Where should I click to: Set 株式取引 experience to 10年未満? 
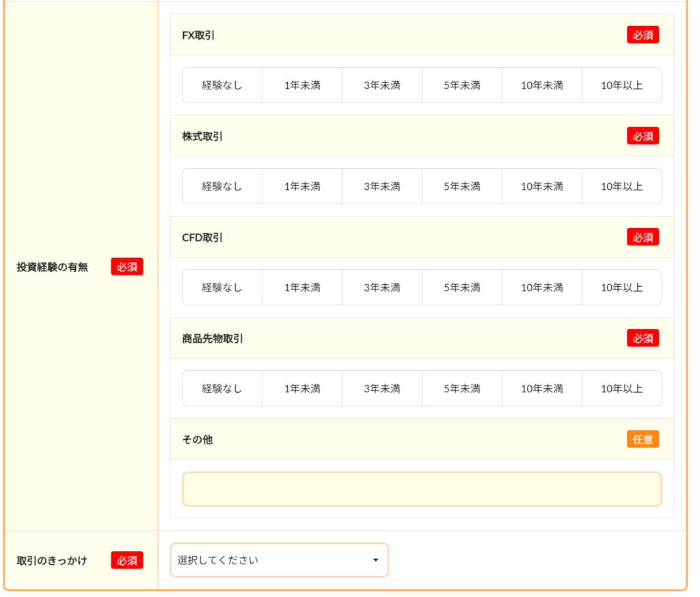(542, 186)
